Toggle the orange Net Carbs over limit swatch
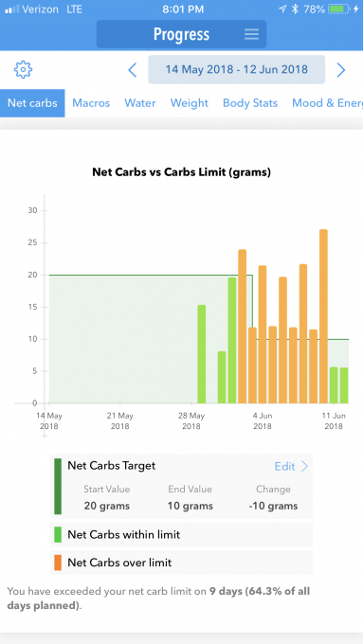This screenshot has width=363, height=644. click(x=58, y=563)
